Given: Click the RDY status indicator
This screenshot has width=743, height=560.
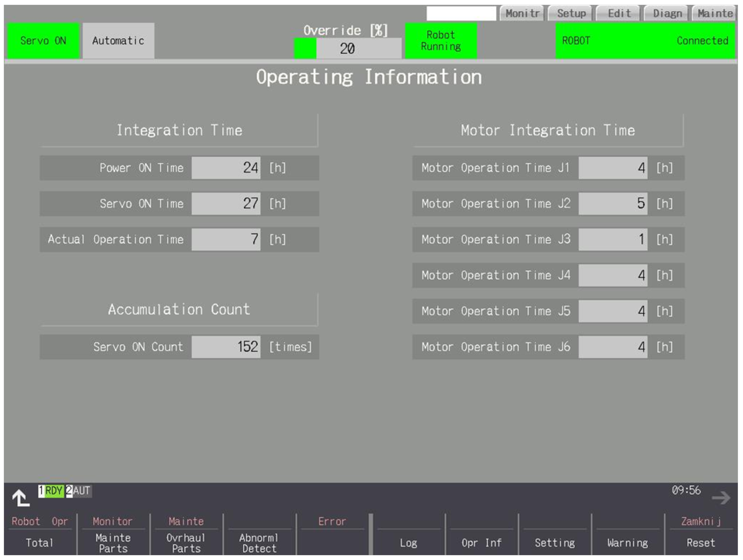Looking at the screenshot, I should tap(54, 491).
